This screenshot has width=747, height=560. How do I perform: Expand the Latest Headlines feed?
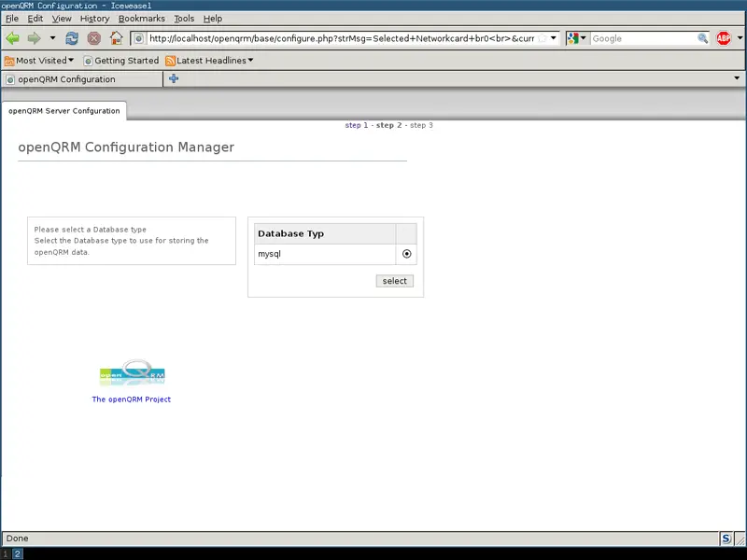click(209, 61)
